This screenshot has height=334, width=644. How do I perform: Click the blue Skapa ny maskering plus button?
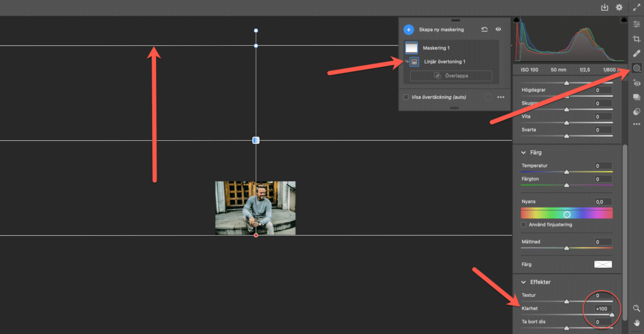tap(408, 30)
